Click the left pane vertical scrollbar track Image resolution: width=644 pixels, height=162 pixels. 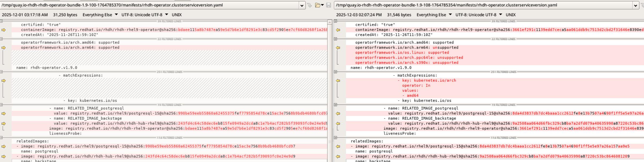click(x=330, y=93)
